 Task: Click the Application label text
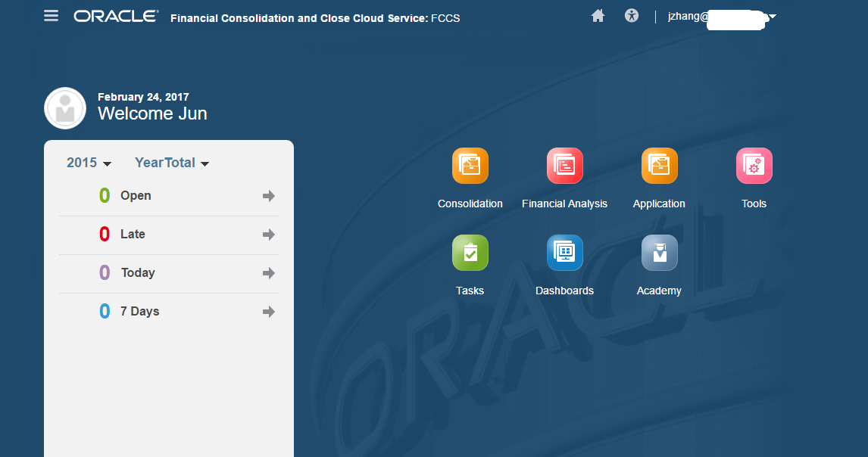[x=659, y=204]
